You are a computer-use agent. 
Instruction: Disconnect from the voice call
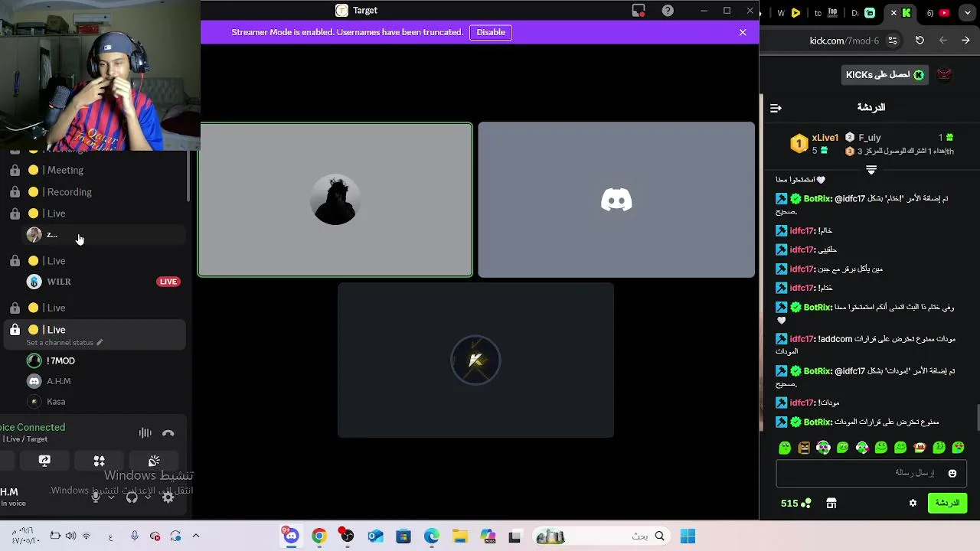coord(168,433)
